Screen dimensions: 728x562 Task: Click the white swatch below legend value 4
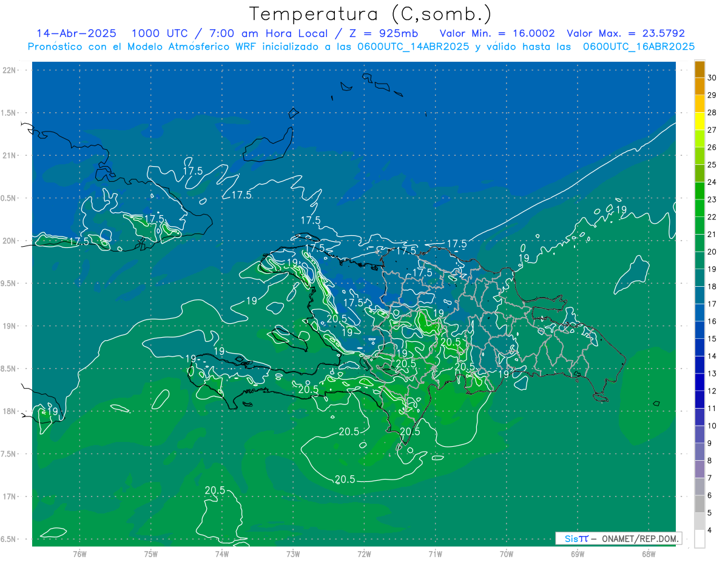point(699,538)
